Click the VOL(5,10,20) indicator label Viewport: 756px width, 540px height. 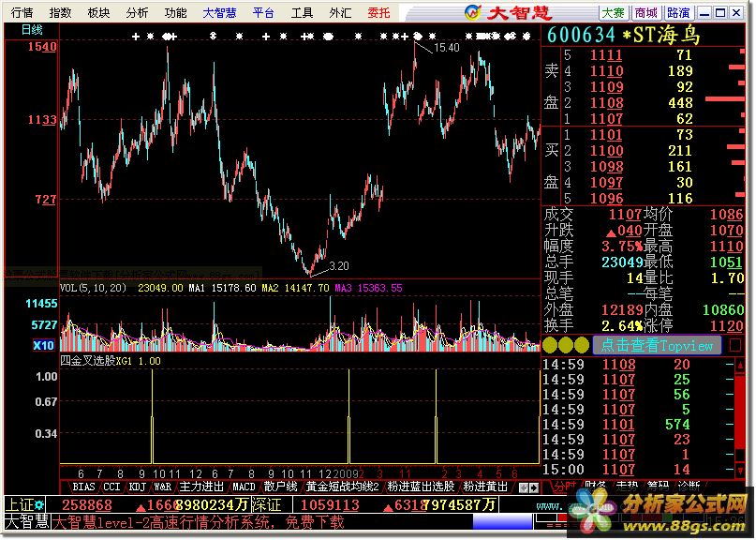93,288
